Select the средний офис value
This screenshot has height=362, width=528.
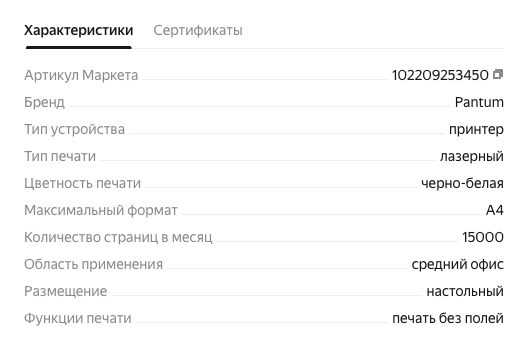(458, 264)
